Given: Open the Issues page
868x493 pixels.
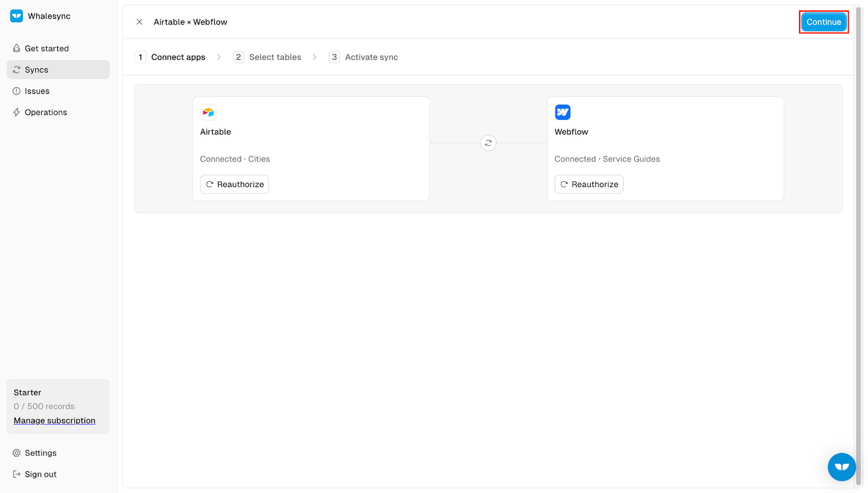Looking at the screenshot, I should coord(58,91).
